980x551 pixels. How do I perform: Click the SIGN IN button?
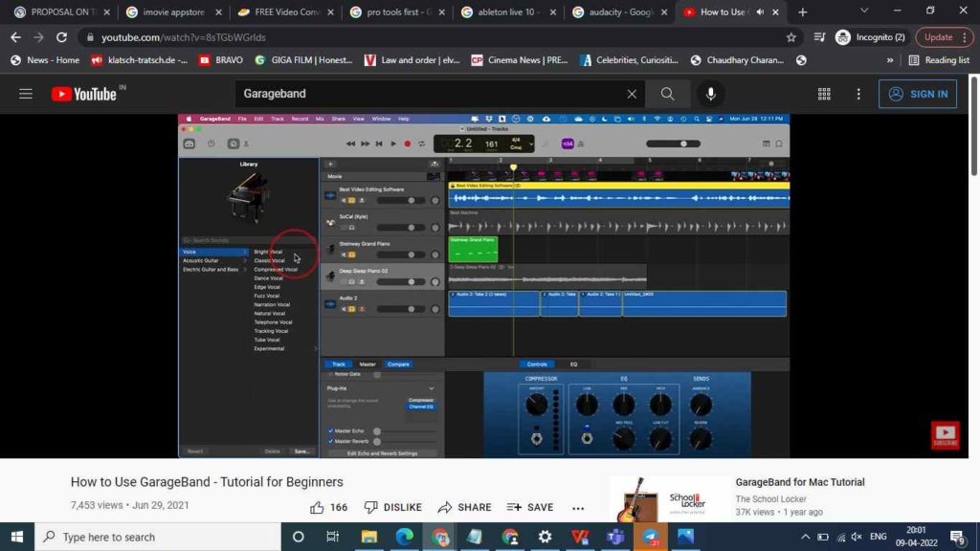click(918, 94)
